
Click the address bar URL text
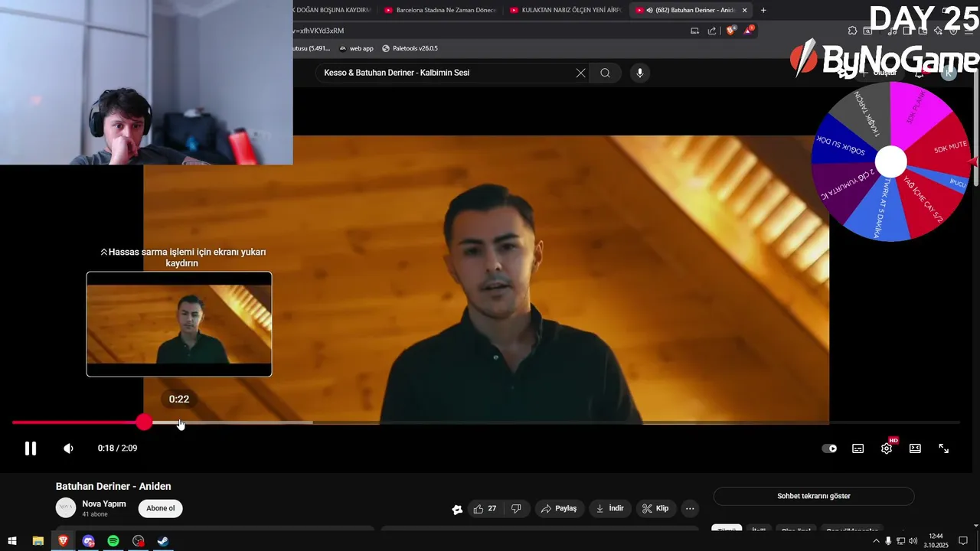pos(318,31)
